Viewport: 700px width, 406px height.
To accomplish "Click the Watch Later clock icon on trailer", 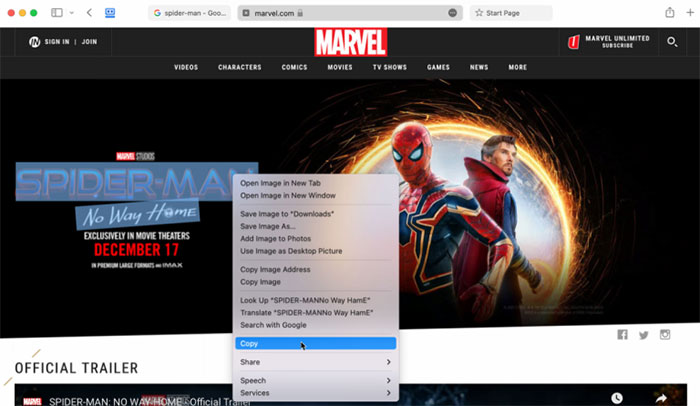I will tap(617, 398).
